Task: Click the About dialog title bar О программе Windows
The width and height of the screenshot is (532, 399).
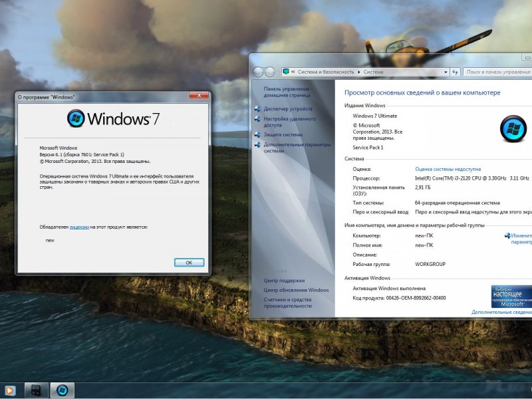Action: click(102, 97)
